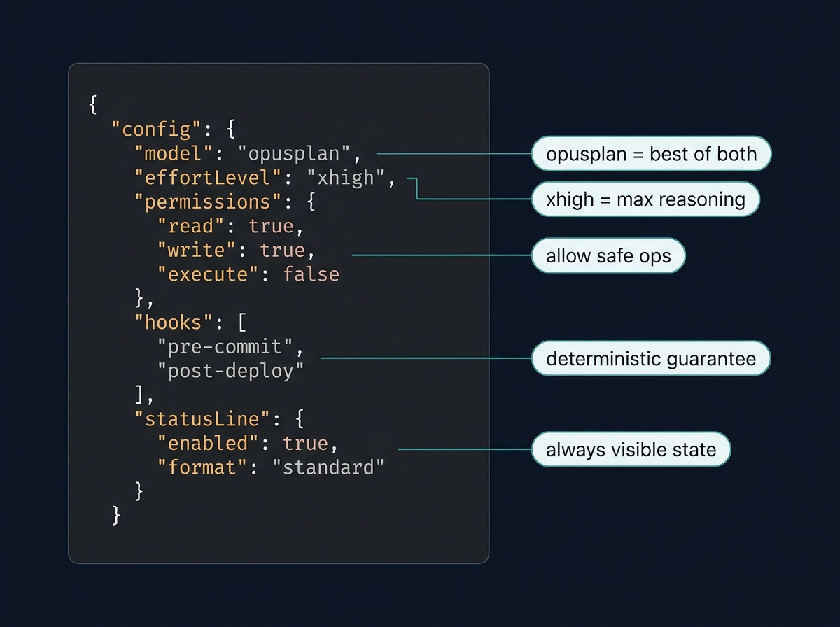Select the top-level "config" key
The height and width of the screenshot is (627, 840).
(154, 129)
